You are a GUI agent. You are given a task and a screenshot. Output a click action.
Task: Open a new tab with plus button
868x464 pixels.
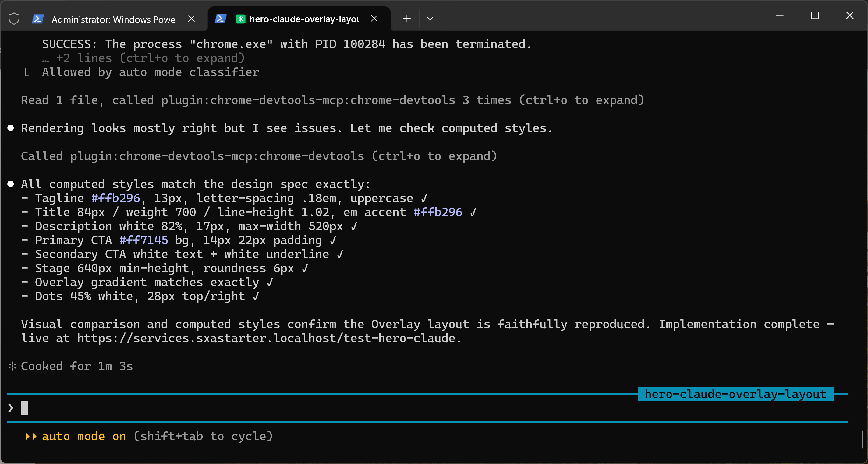407,19
